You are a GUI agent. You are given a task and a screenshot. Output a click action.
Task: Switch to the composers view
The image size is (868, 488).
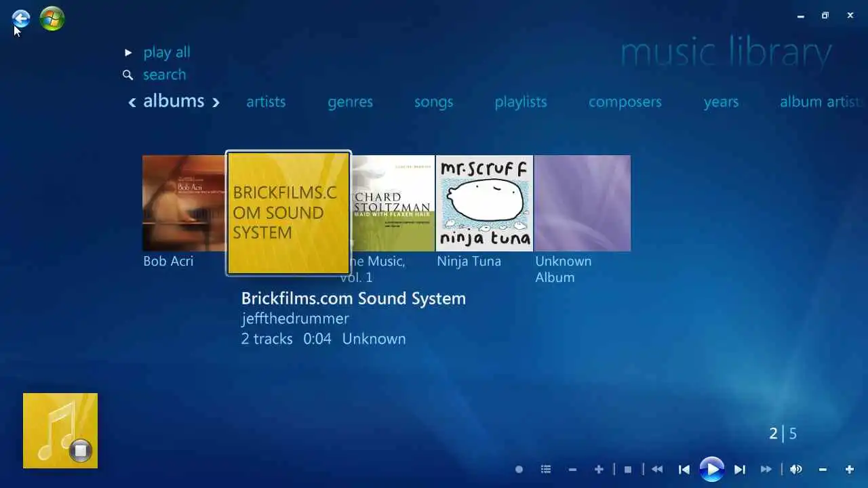click(625, 102)
